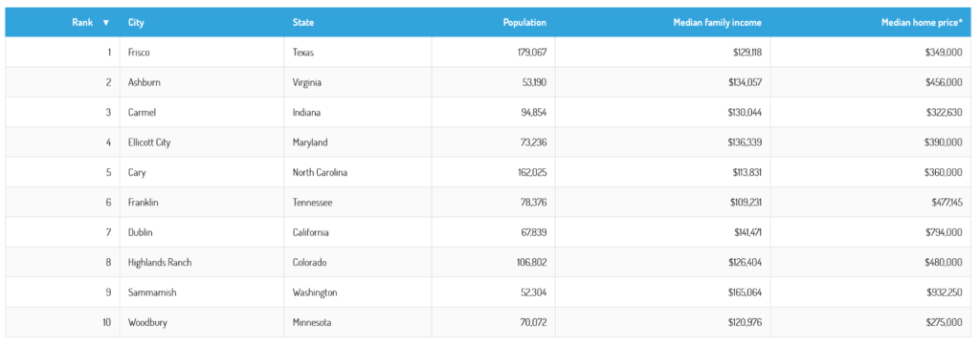
Task: Sort by Median family income header
Action: 717,23
